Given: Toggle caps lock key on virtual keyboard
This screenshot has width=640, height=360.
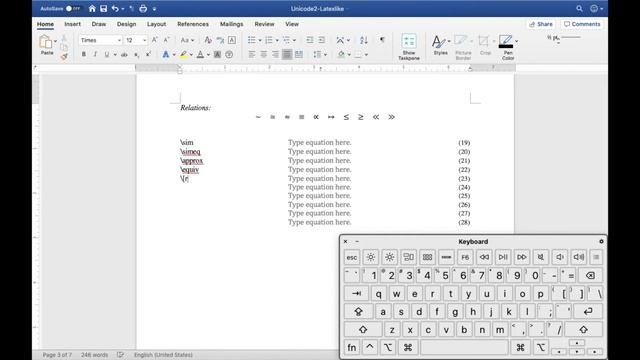Looking at the screenshot, I should point(358,311).
